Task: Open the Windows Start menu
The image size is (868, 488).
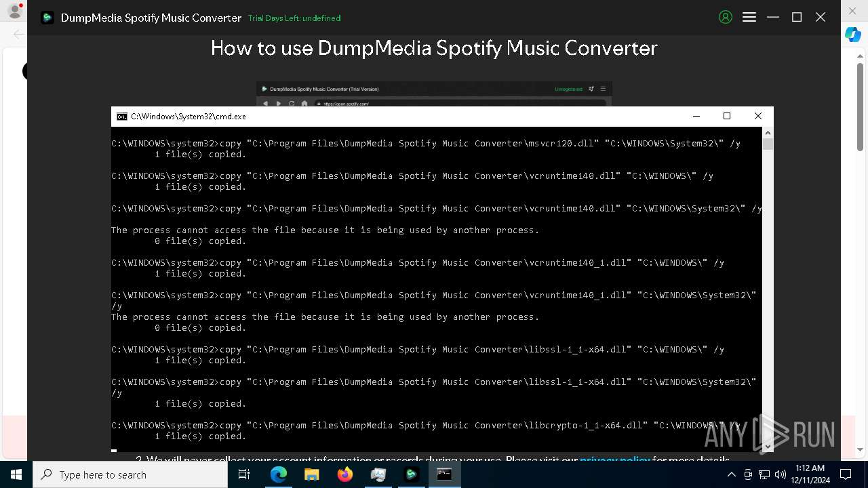Action: (x=16, y=474)
